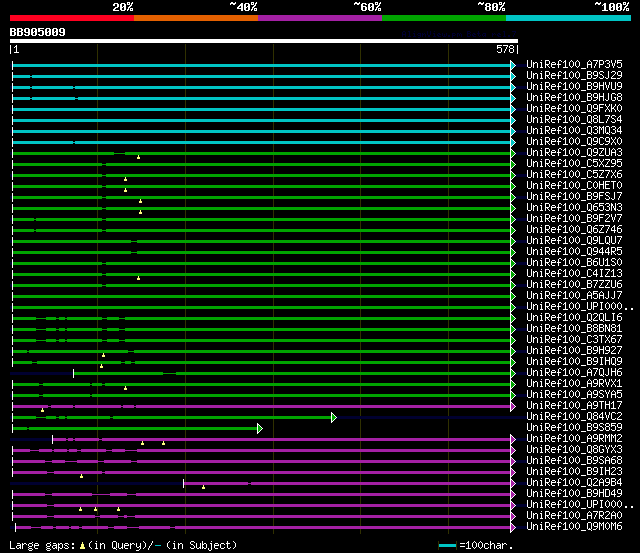Select the UniRef100_C5Z7X6 label
Screen dimensions: 640x553
tap(574, 175)
